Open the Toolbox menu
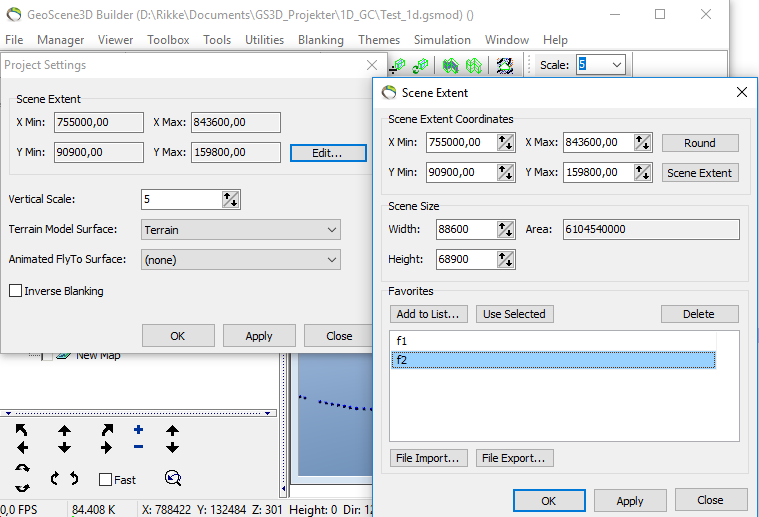The image size is (759, 517). coord(168,40)
